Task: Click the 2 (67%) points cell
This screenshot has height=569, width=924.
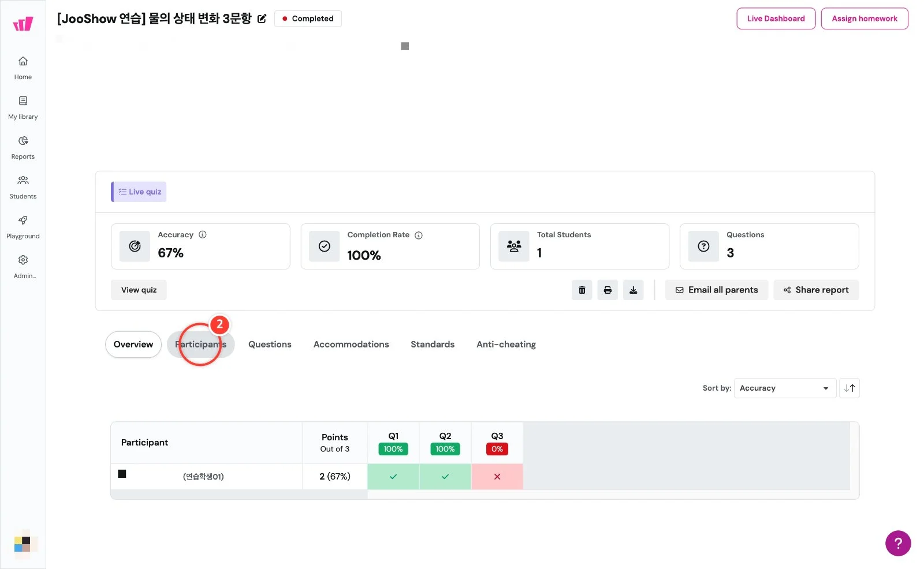Action: click(x=335, y=477)
